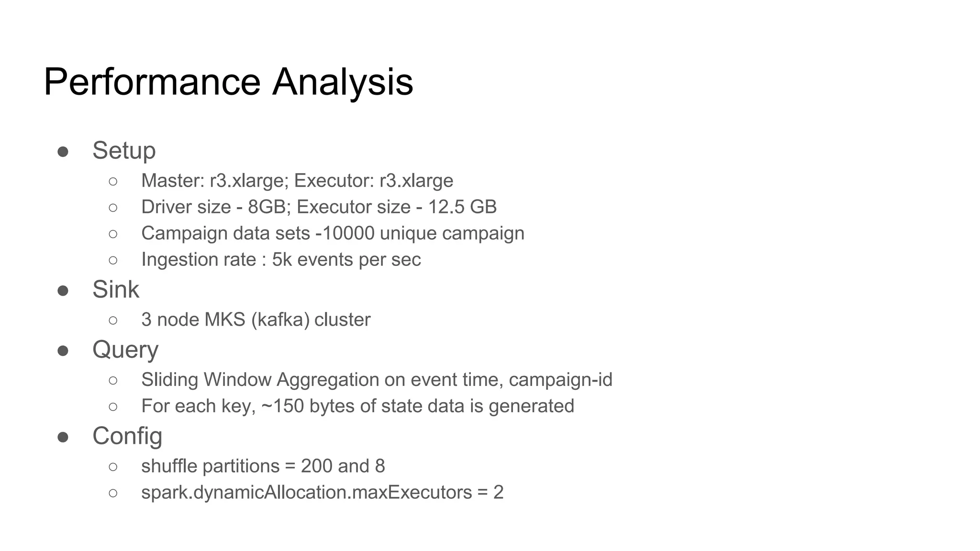Viewport: 980px width, 551px height.
Task: Click the Query heading text
Action: [125, 350]
